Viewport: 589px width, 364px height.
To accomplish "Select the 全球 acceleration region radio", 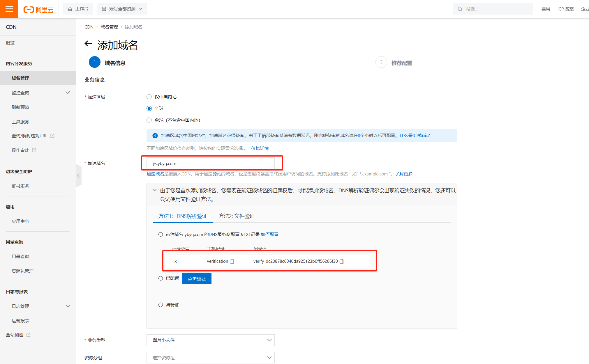I will pyautogui.click(x=149, y=108).
